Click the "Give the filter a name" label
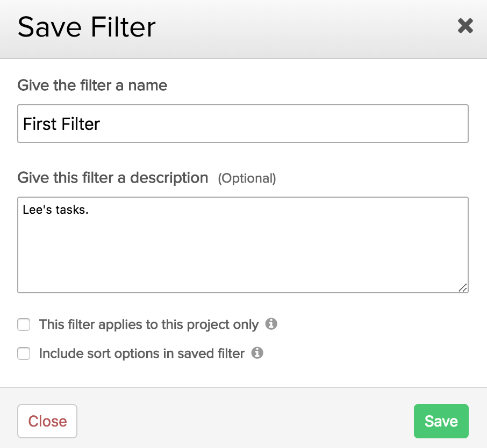The image size is (487, 448). (92, 85)
